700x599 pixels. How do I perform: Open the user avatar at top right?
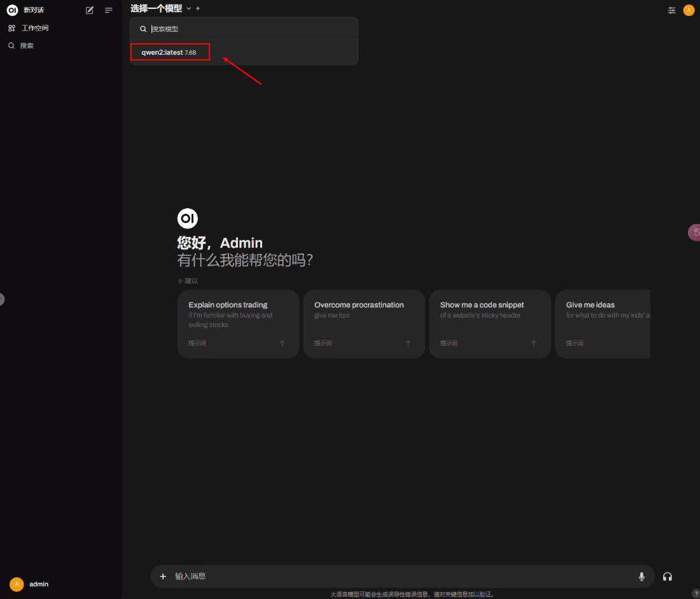point(689,10)
